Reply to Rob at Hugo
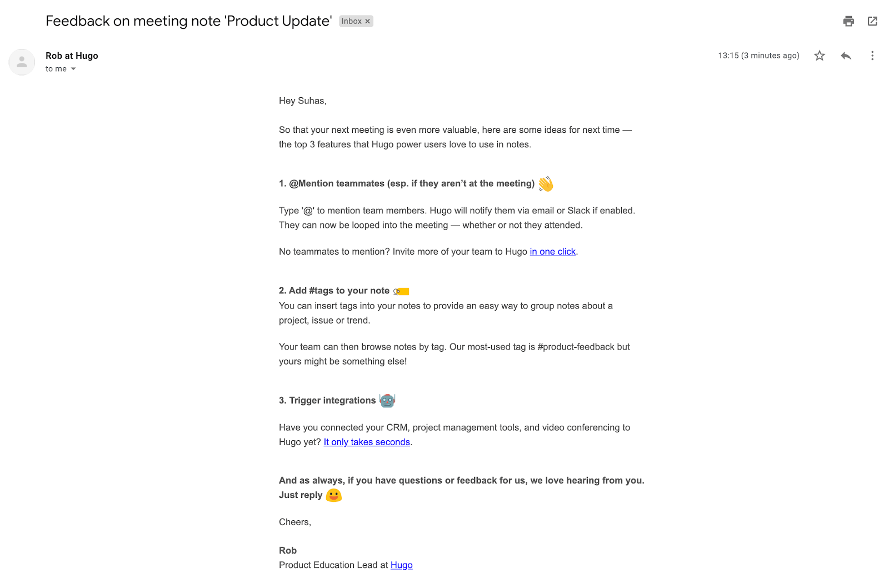This screenshot has width=889, height=588. tap(846, 56)
